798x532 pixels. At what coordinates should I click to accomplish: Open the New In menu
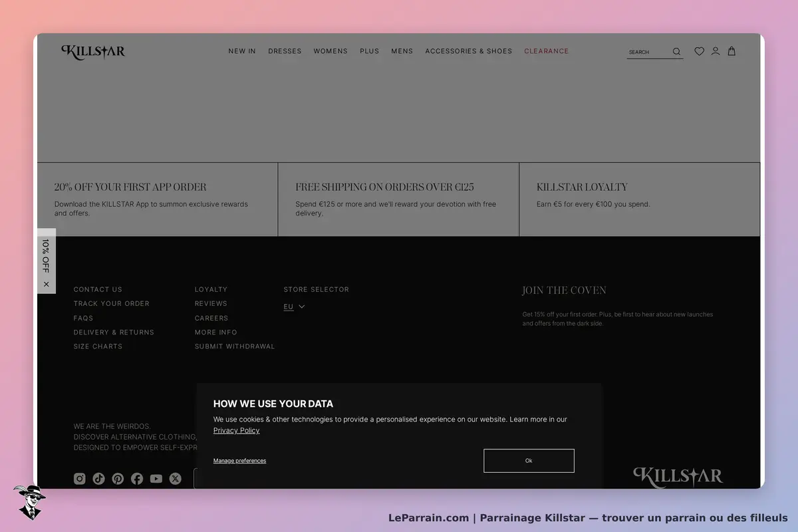(242, 51)
